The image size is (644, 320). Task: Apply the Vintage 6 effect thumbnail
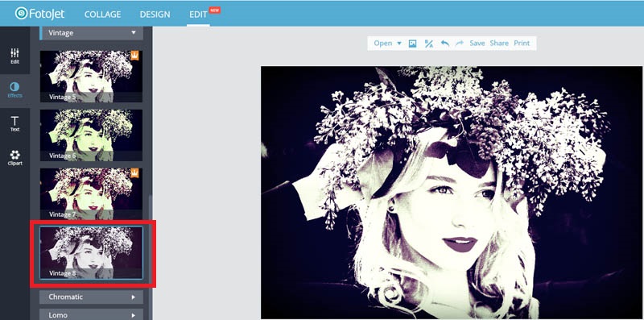pyautogui.click(x=91, y=135)
